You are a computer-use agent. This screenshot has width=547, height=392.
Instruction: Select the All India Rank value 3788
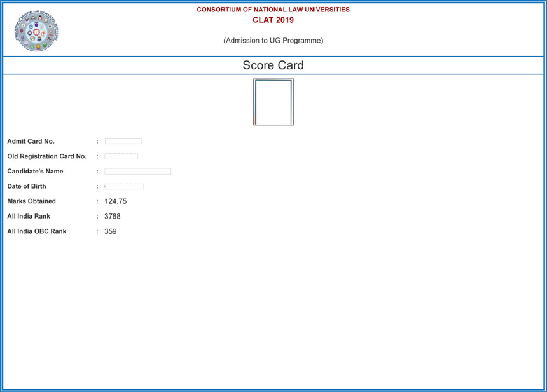tap(113, 217)
